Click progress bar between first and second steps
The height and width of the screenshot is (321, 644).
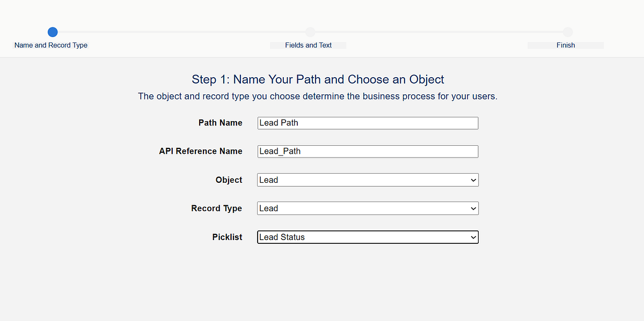pyautogui.click(x=181, y=32)
